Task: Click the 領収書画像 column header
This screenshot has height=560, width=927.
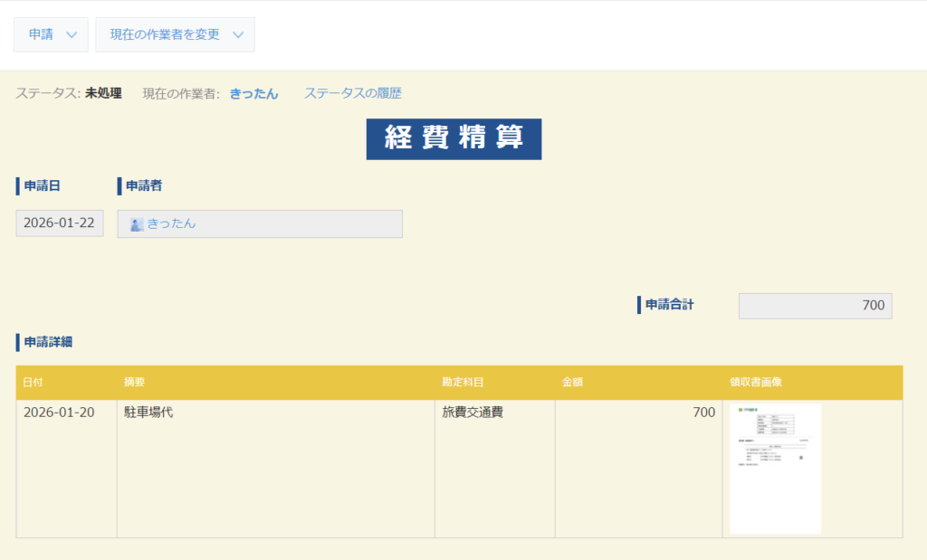Action: click(755, 383)
